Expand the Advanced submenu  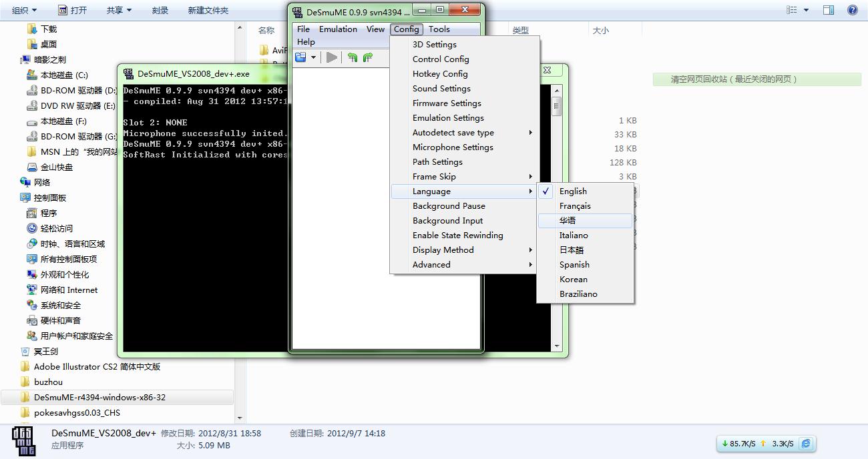[465, 265]
